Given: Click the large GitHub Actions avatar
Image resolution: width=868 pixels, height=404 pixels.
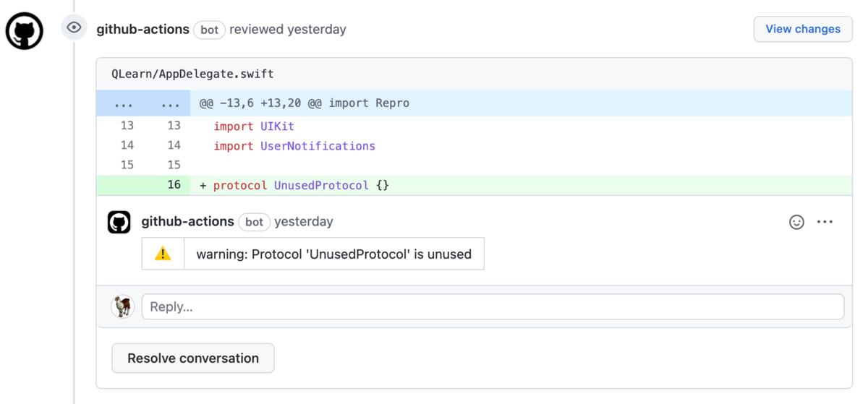Looking at the screenshot, I should 25,31.
